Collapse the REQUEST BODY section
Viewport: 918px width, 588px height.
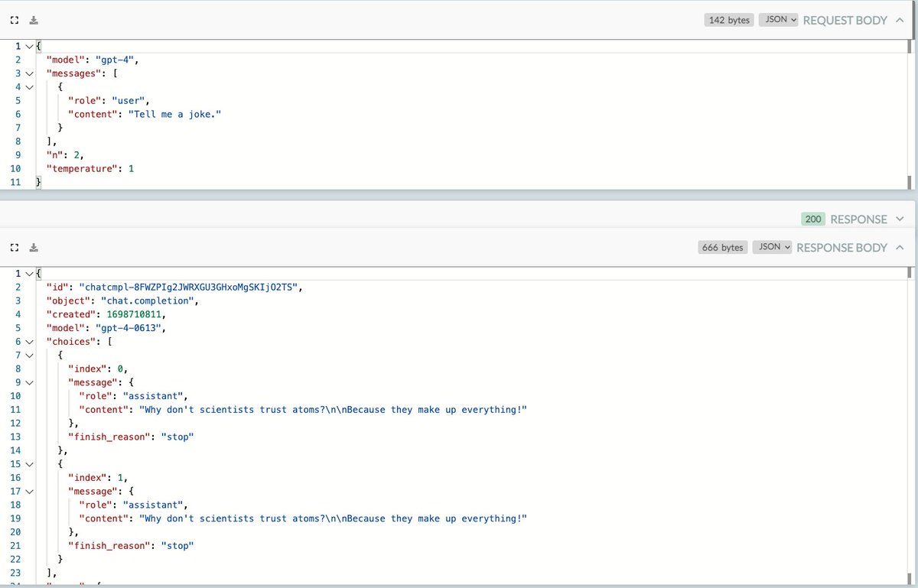[x=900, y=20]
